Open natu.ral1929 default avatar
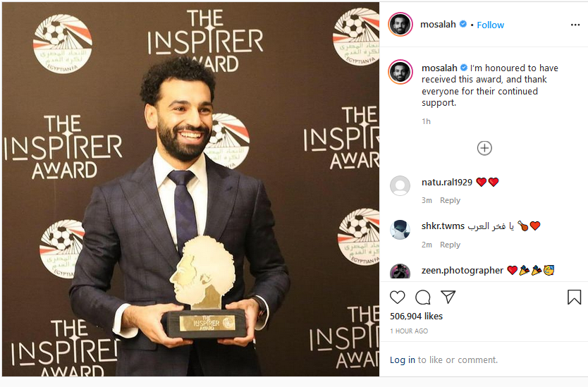Viewport: 588px width, 387px height. pyautogui.click(x=400, y=185)
